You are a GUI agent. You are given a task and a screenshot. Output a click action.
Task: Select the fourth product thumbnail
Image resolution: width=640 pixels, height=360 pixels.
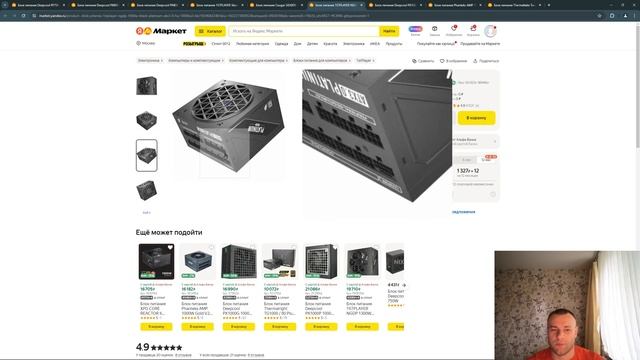pyautogui.click(x=147, y=191)
